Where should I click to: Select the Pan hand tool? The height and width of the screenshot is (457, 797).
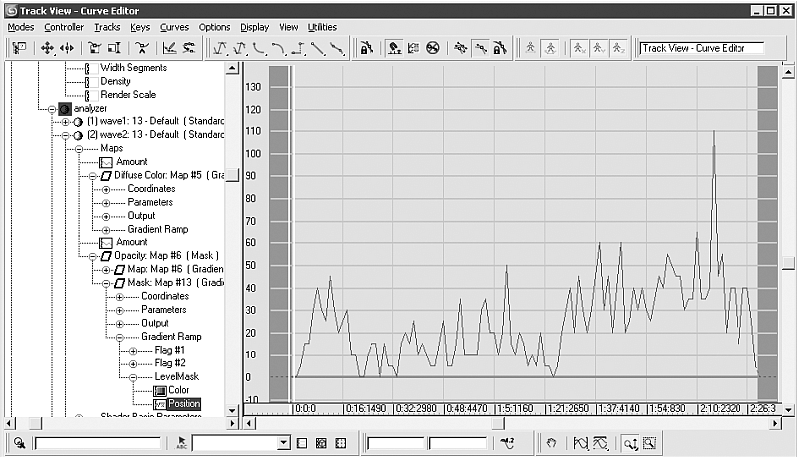551,443
